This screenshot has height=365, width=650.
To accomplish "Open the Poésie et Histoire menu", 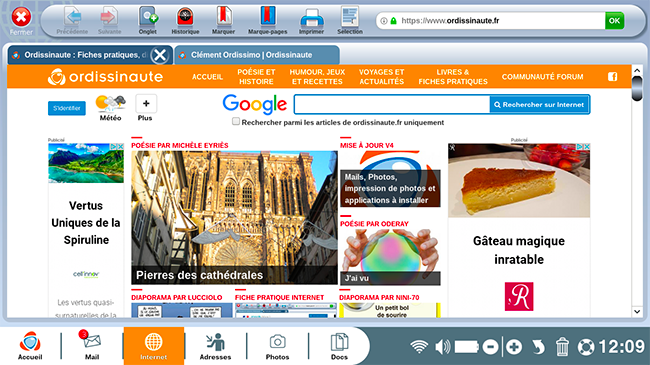I will (256, 77).
